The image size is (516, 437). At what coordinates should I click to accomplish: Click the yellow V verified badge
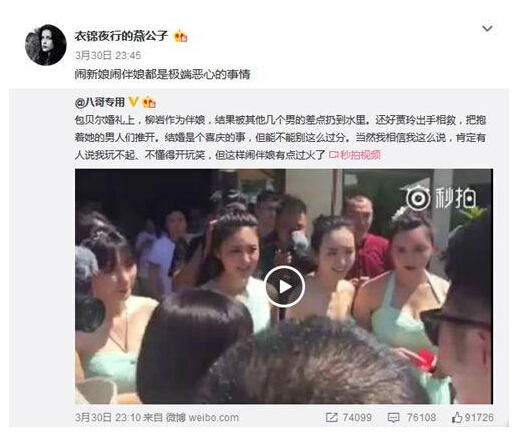[x=133, y=102]
